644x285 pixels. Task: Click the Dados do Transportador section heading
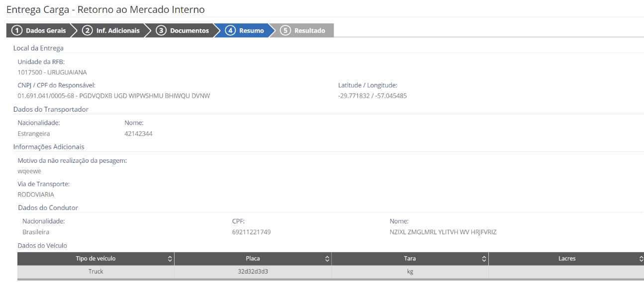[x=51, y=109]
